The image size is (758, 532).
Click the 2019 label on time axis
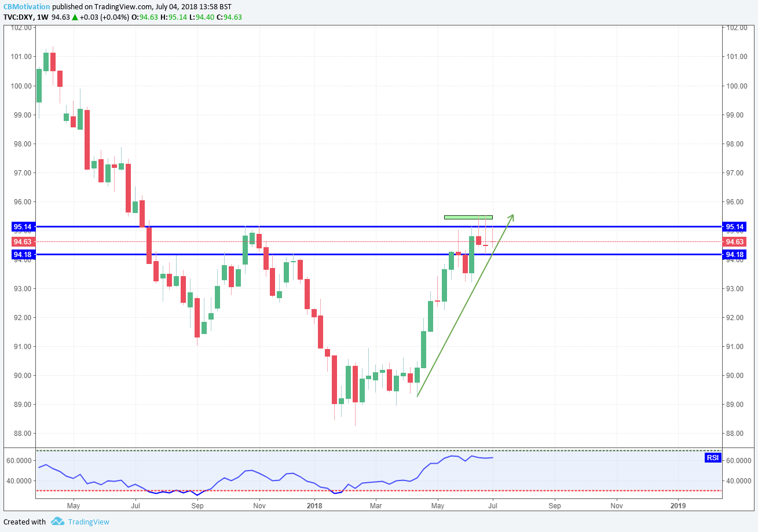[678, 505]
